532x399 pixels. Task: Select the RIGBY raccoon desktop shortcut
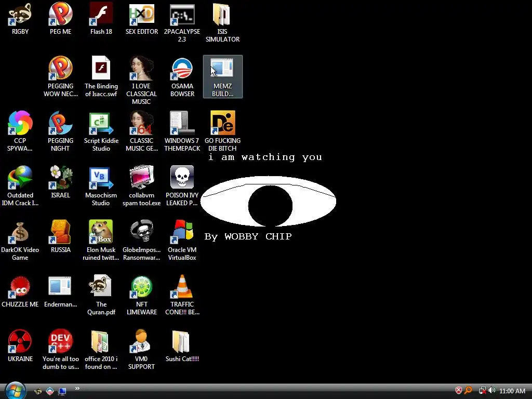click(x=20, y=19)
